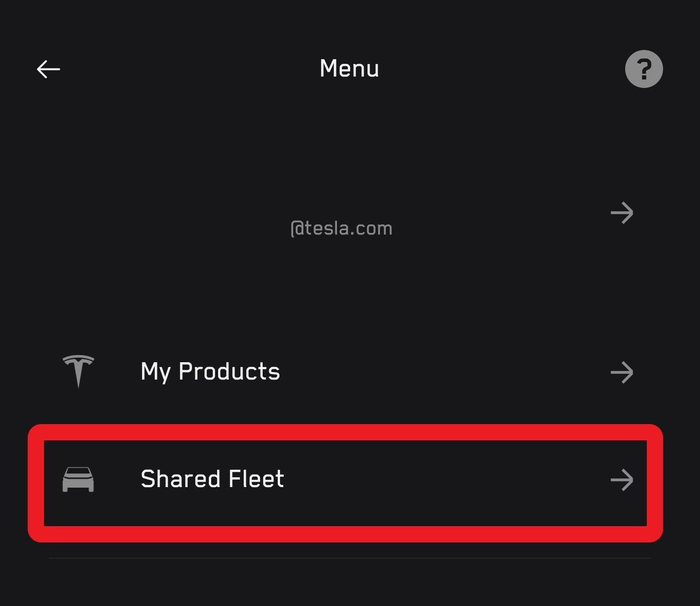Screen dimensions: 700x606
Task: Click the divider line below Shared Fleet
Action: (349, 558)
